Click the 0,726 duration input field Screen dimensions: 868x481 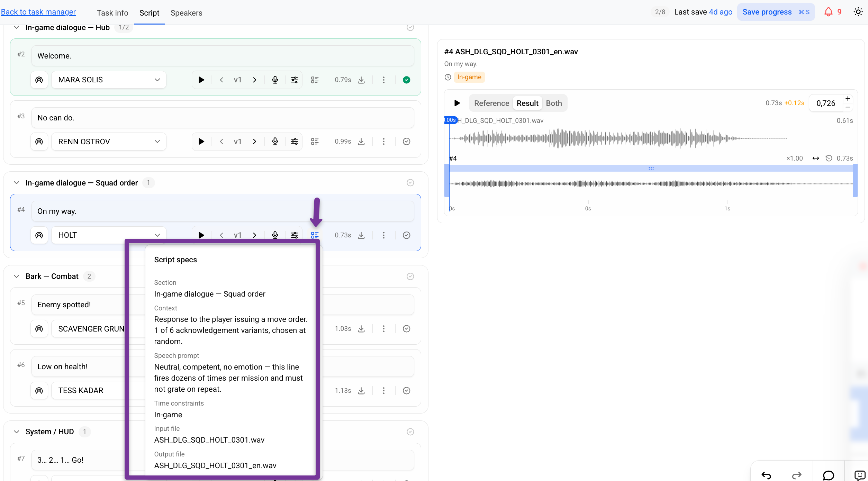point(826,103)
